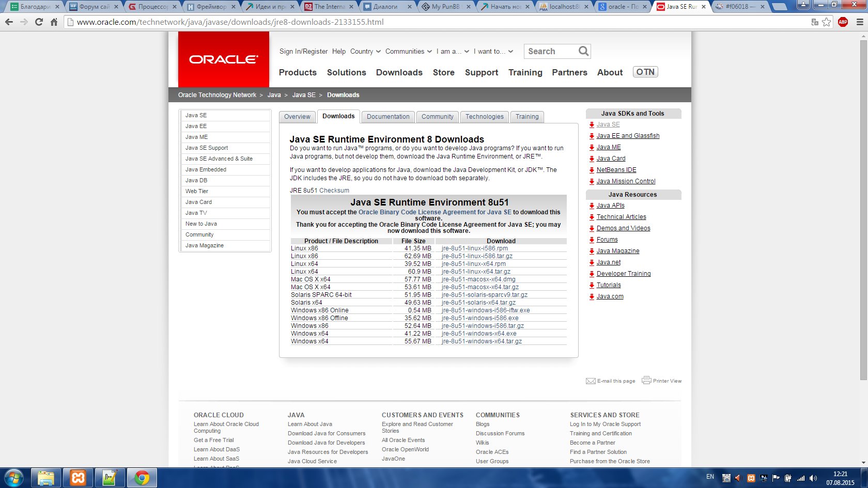Open browser home page icon
868x488 pixels.
54,22
